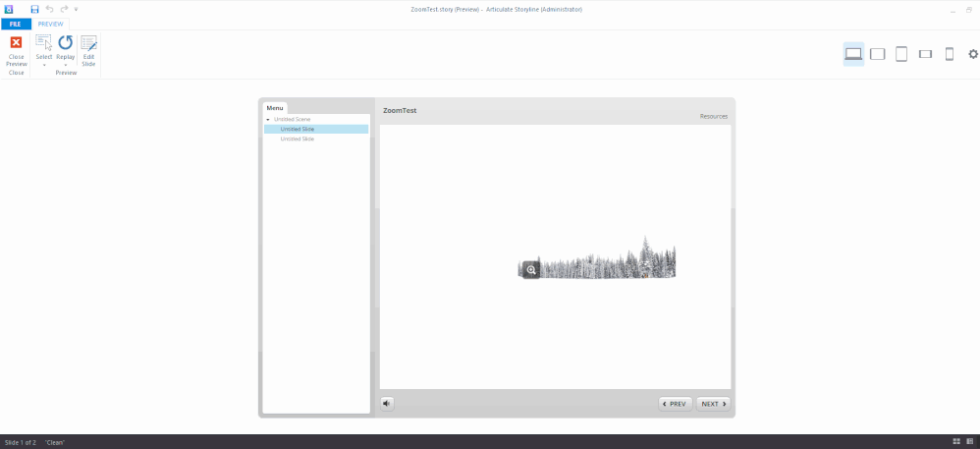This screenshot has width=980, height=449.
Task: Replay the slide with the Replay icon
Action: [65, 42]
